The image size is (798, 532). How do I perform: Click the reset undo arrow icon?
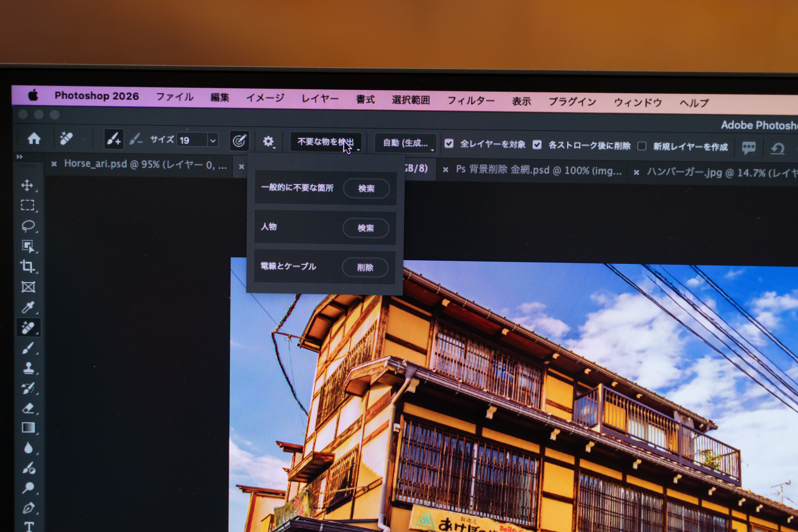click(778, 148)
